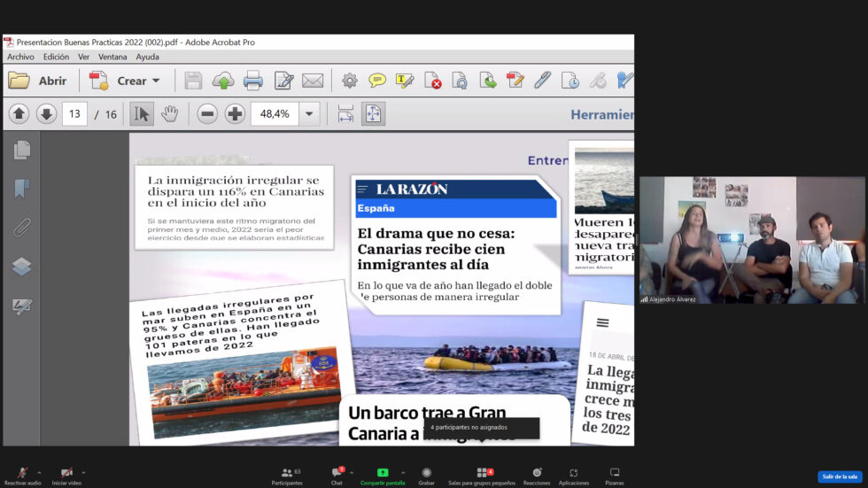This screenshot has height=488, width=868.
Task: Open the Edición menu
Action: 56,57
